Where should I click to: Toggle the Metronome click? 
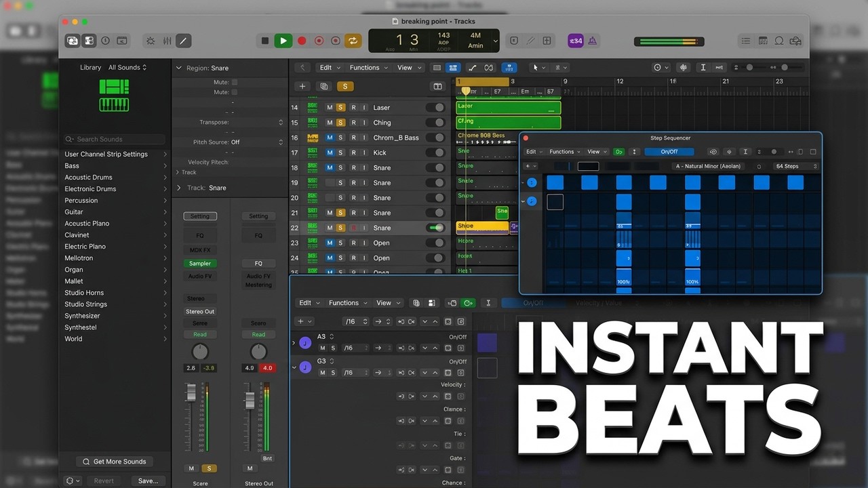coord(593,41)
